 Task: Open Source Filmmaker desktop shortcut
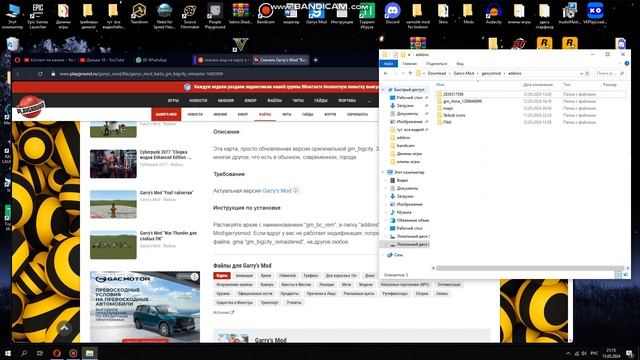tap(190, 16)
